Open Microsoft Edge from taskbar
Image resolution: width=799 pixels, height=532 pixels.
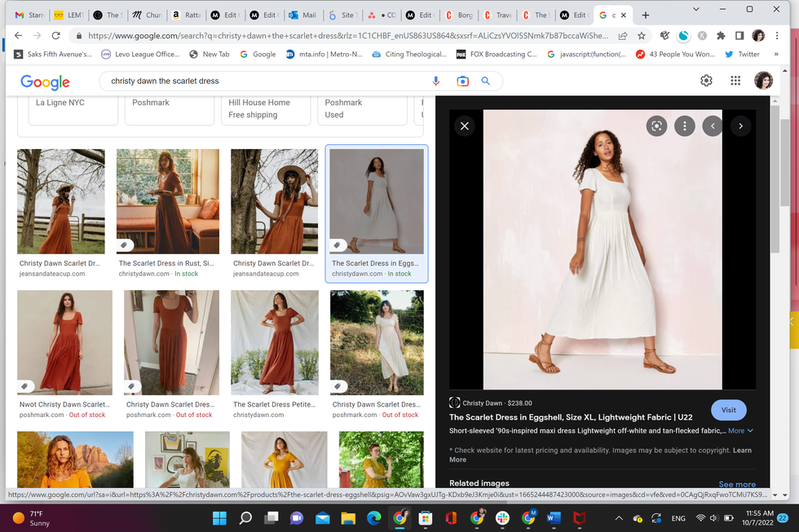click(374, 518)
